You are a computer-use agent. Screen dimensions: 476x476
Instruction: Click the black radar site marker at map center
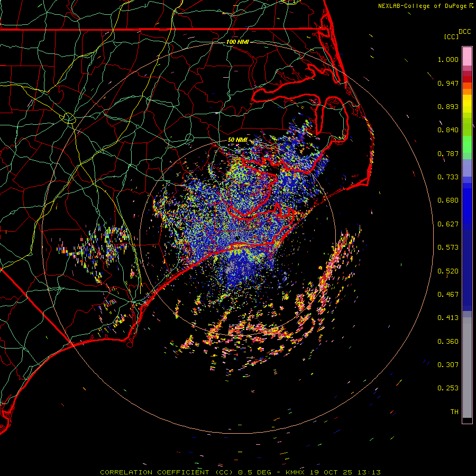tap(237, 239)
